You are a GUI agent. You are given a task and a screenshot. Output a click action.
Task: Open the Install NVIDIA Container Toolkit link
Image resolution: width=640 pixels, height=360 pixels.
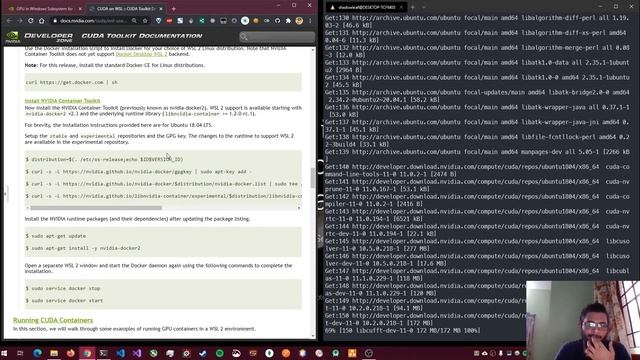(x=62, y=101)
